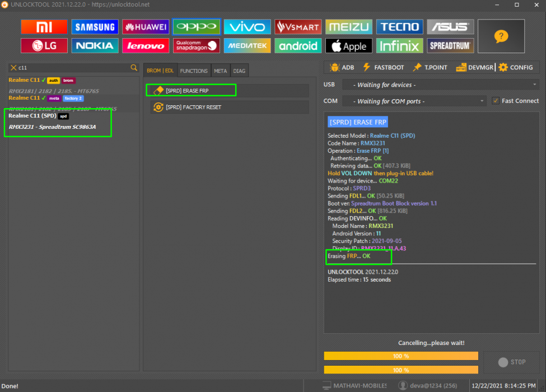Screen dimensions: 546x392
Task: Click the lower 100% progress bar
Action: (401, 370)
